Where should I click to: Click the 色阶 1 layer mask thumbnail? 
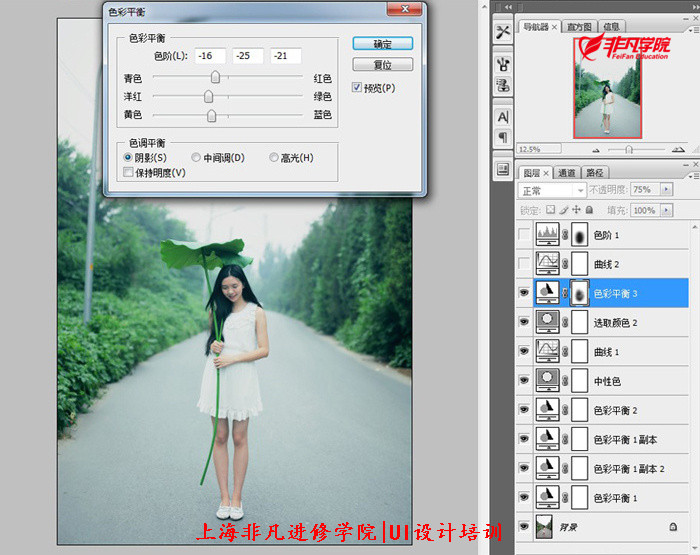580,234
